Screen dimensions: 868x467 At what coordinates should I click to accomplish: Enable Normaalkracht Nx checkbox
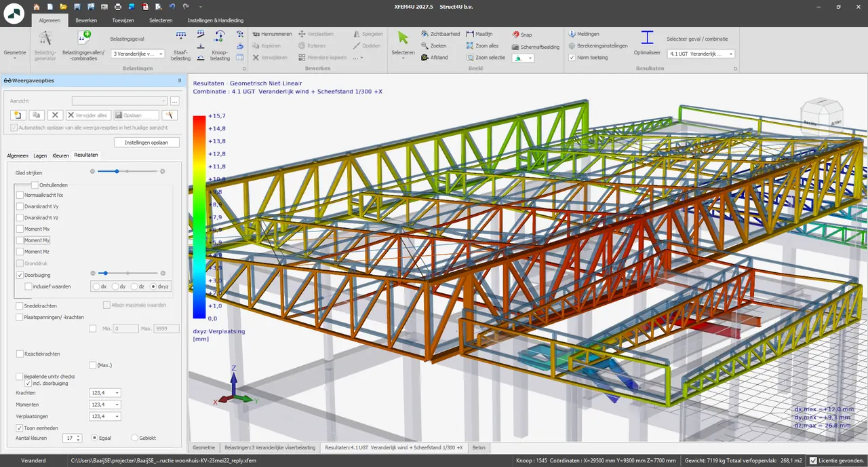point(20,195)
